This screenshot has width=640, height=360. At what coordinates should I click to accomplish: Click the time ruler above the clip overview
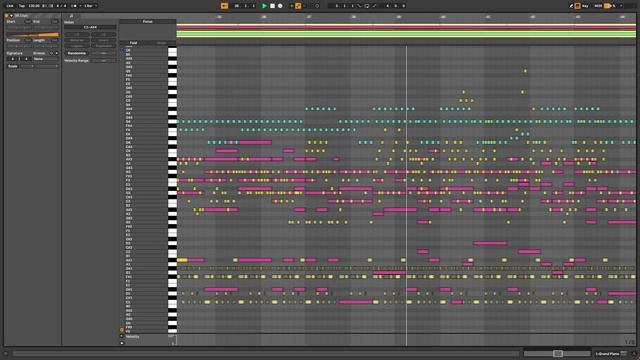[406, 17]
